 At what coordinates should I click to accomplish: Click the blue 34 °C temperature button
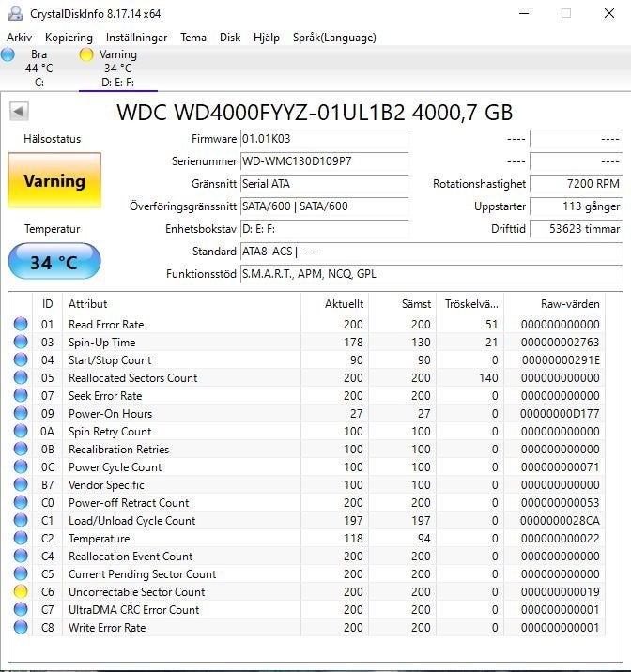54,262
